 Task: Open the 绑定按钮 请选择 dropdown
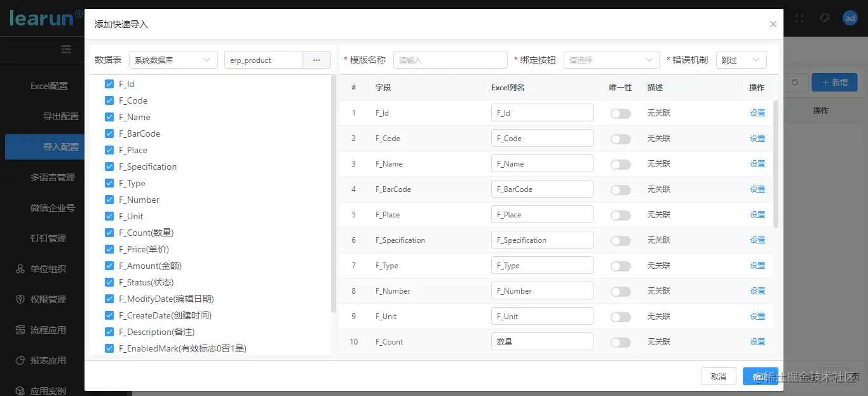coord(611,60)
